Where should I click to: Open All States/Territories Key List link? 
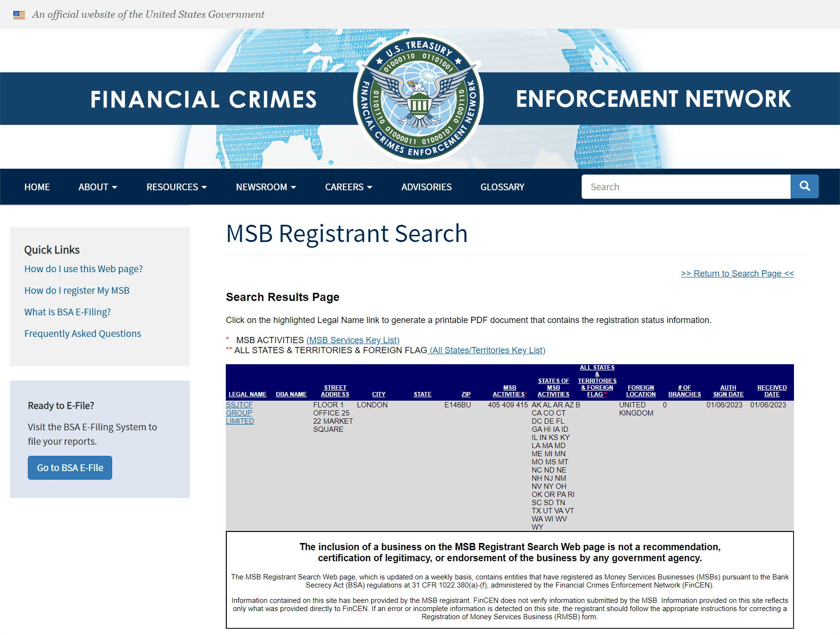click(x=486, y=350)
